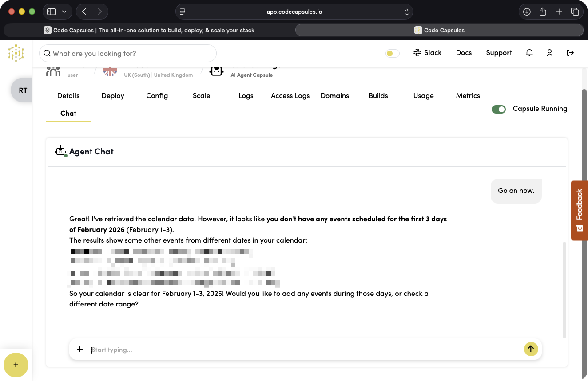Click the orange Feedback button
Viewport: 588px width, 381px height.
(x=579, y=210)
